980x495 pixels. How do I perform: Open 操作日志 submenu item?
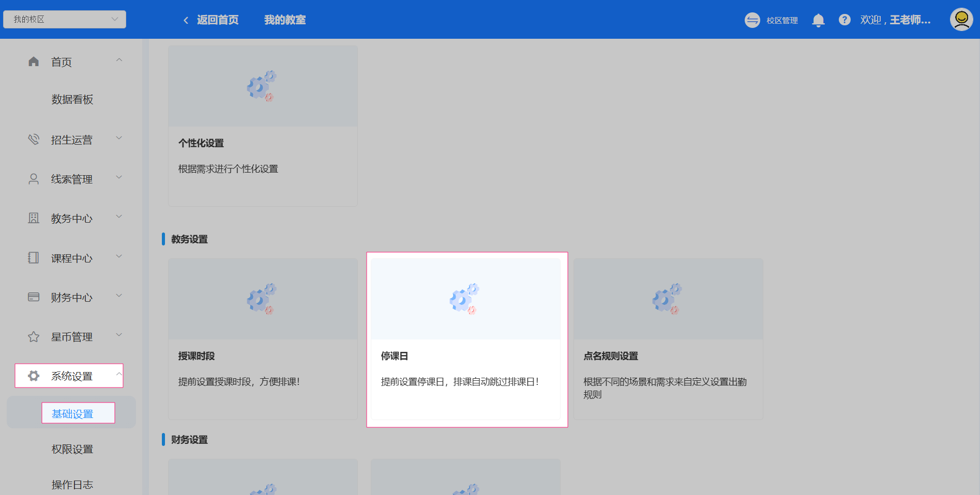tap(72, 485)
